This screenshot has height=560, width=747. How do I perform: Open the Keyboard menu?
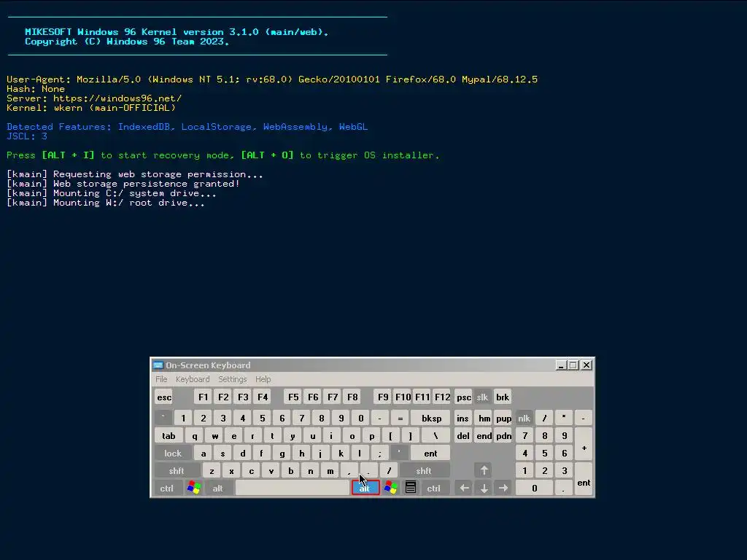193,379
